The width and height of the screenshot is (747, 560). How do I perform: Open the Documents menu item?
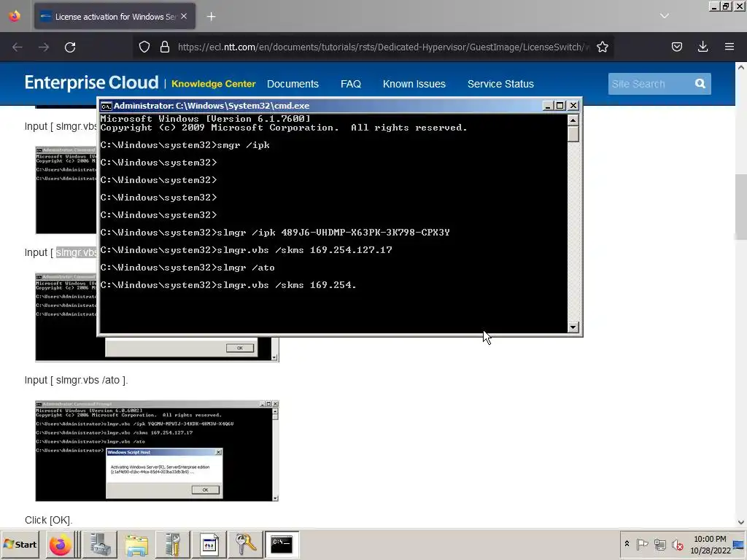click(293, 84)
